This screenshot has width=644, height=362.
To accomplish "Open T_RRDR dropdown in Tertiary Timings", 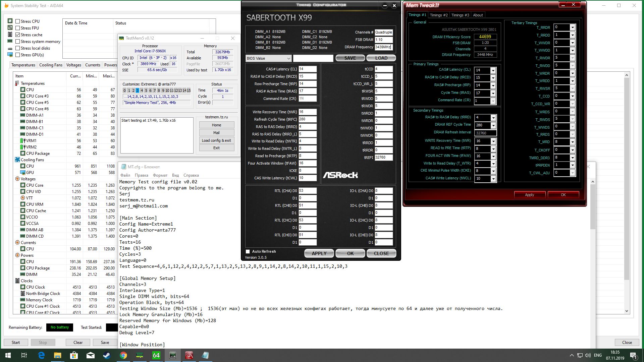I will click(573, 27).
